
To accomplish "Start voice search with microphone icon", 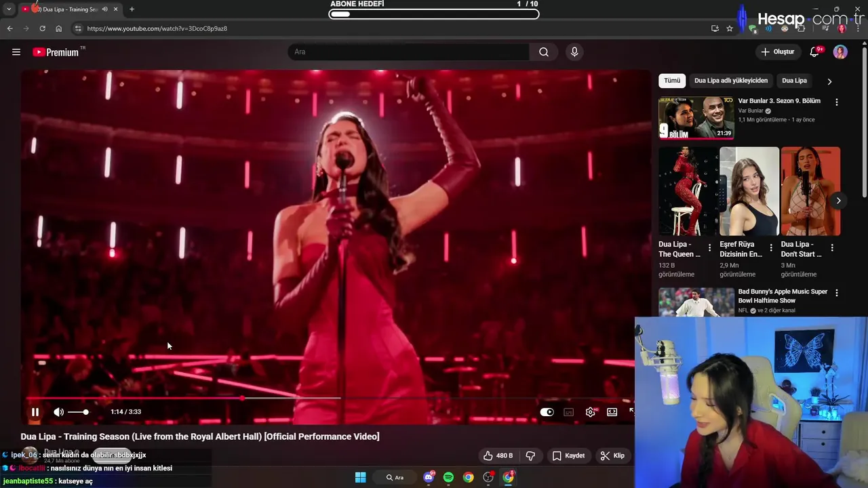I will pos(574,52).
